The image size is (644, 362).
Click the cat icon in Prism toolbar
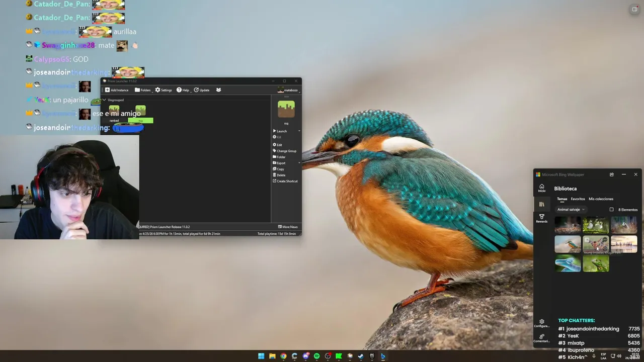[x=218, y=90]
